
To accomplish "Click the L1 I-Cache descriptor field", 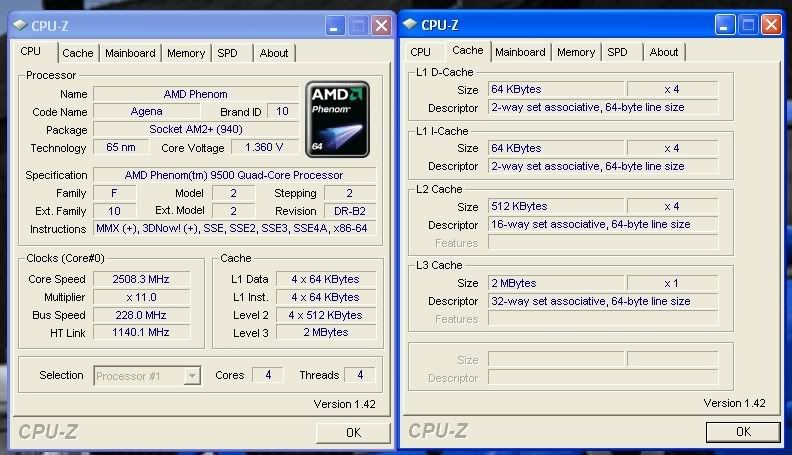I will (x=603, y=166).
